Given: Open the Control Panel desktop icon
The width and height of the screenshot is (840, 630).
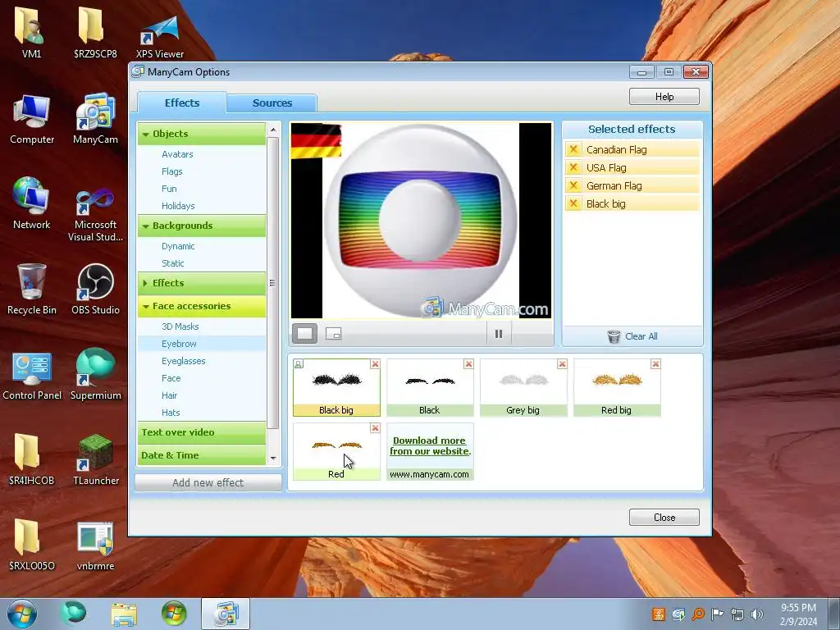Looking at the screenshot, I should pyautogui.click(x=32, y=374).
